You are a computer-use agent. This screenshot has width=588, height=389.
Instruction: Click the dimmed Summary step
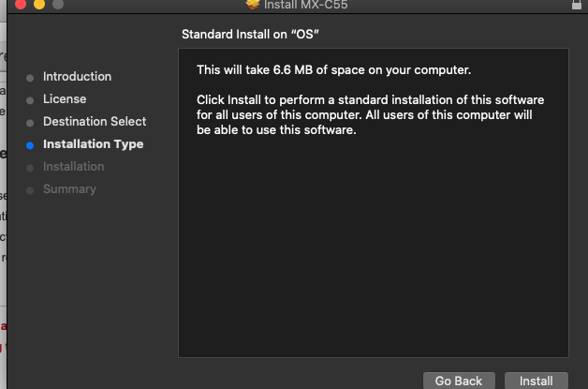pos(69,189)
